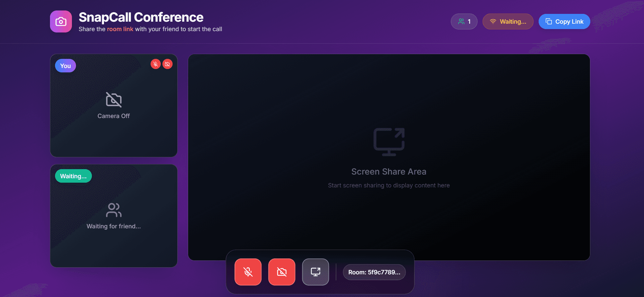Screen dimensions: 644x297
Task: Click the You label badge
Action: point(66,66)
